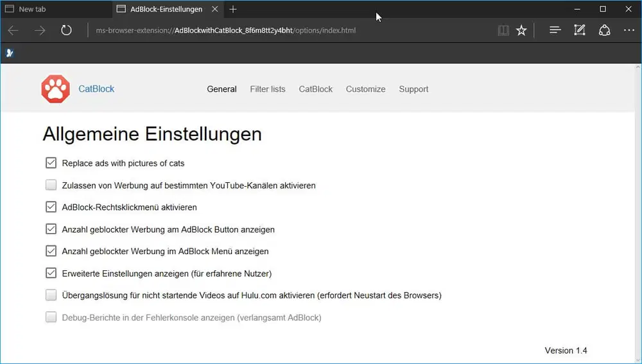
Task: Open the General settings tab
Action: pos(221,89)
